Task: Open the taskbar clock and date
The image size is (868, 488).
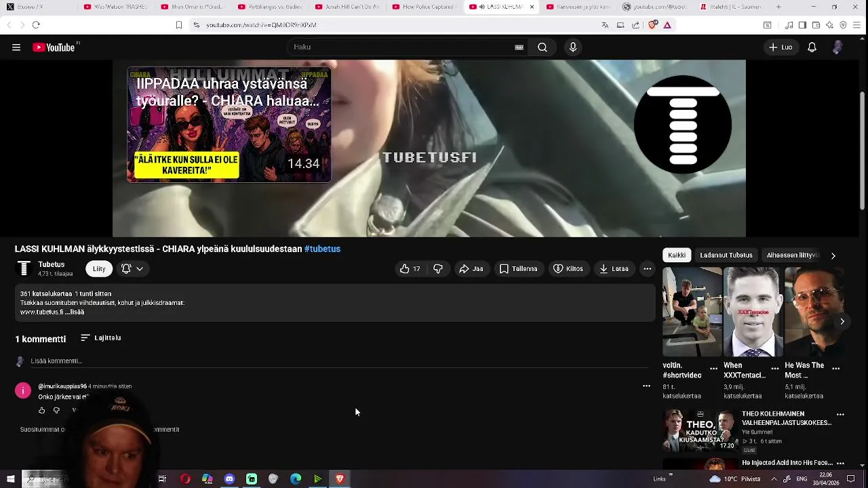Action: point(825,479)
